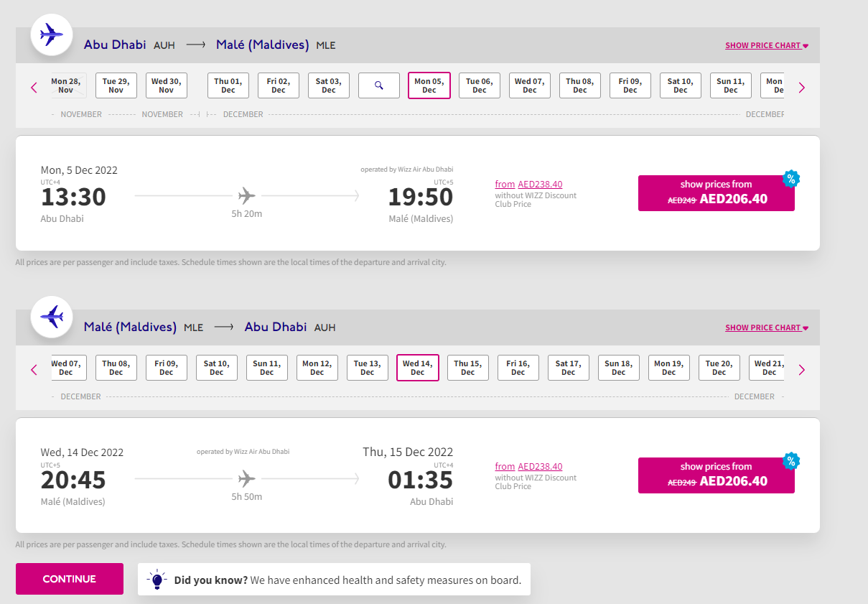Pick Sat 17, Dec return date
Viewport: 868px width, 604px height.
569,368
